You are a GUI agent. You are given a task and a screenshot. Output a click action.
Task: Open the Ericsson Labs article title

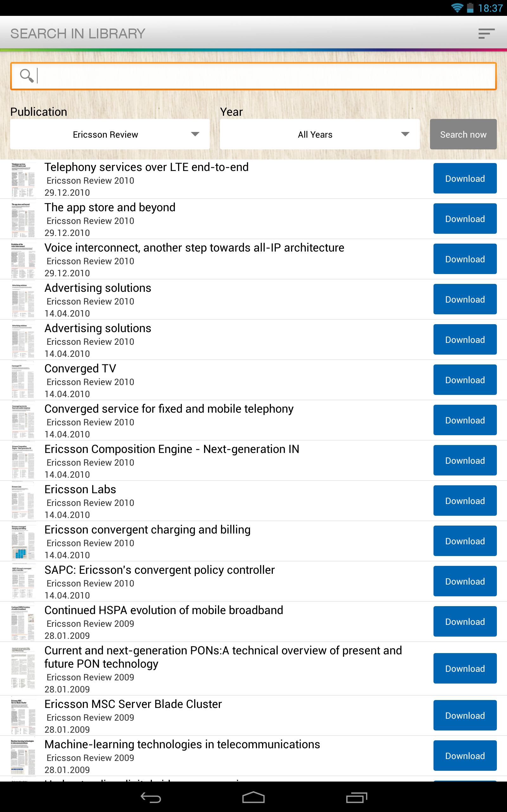tap(80, 489)
